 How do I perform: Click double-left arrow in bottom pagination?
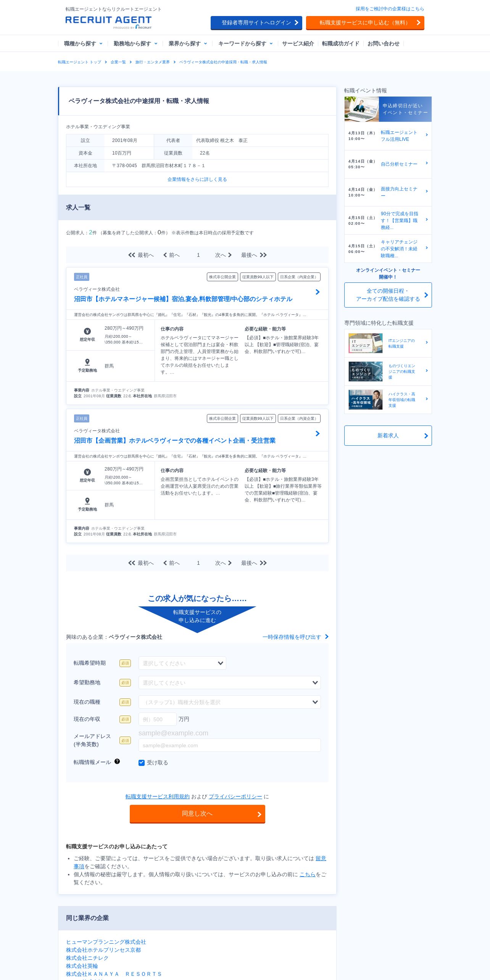point(132,563)
